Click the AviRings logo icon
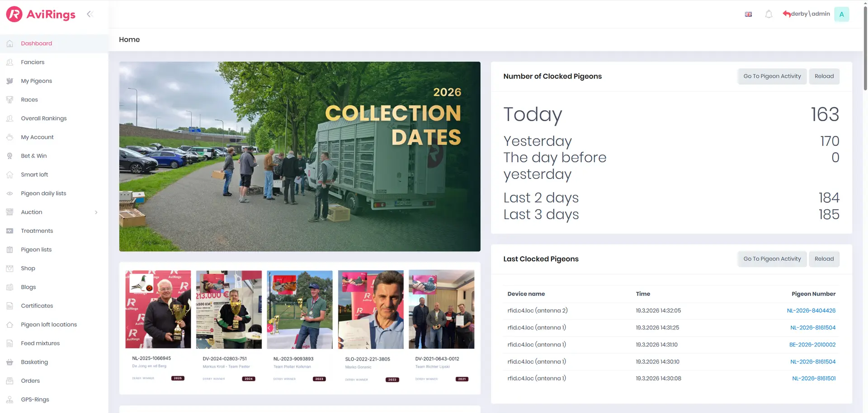This screenshot has height=413, width=868. 14,14
